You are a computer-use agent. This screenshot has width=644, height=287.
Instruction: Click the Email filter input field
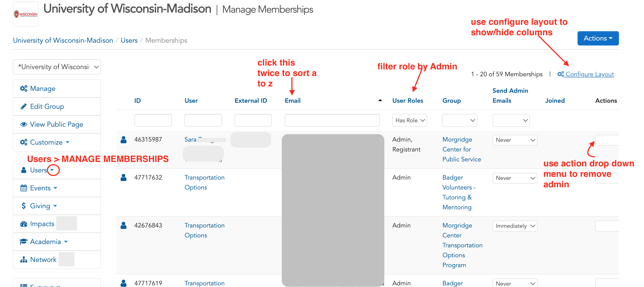pyautogui.click(x=332, y=120)
